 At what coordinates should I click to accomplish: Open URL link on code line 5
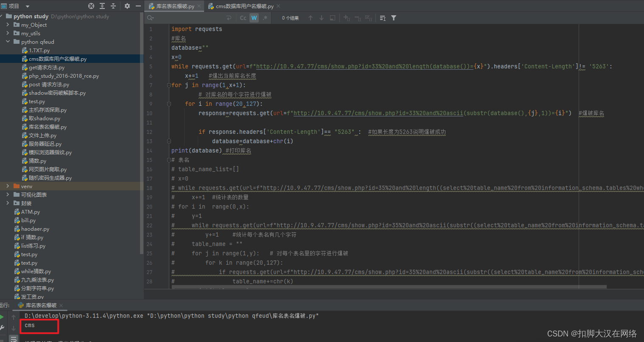point(365,66)
